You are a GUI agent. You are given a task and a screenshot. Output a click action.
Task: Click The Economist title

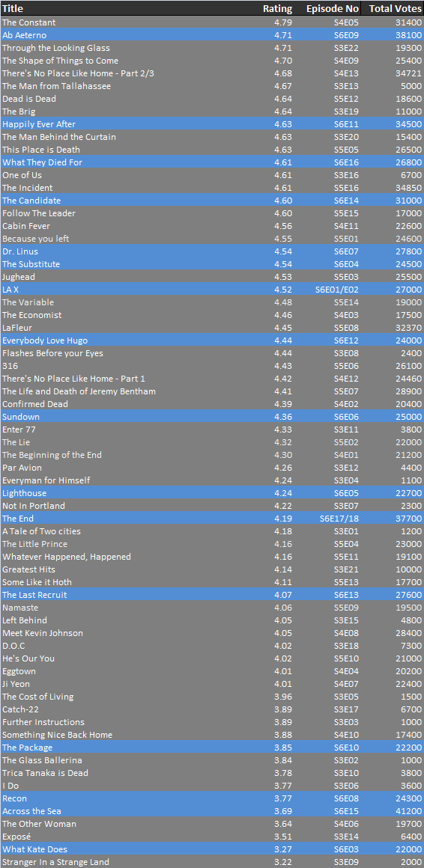[32, 315]
